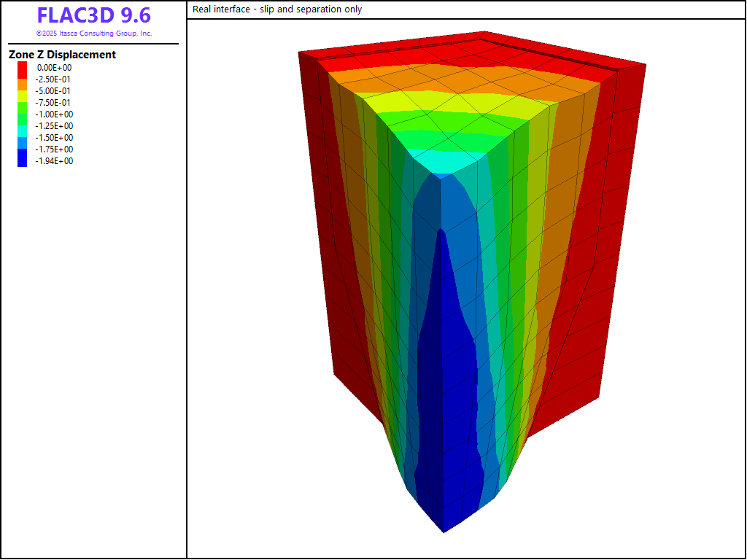Click the FLAC3D 9.6 logo title
Screen dimensions: 747x560
coord(93,15)
